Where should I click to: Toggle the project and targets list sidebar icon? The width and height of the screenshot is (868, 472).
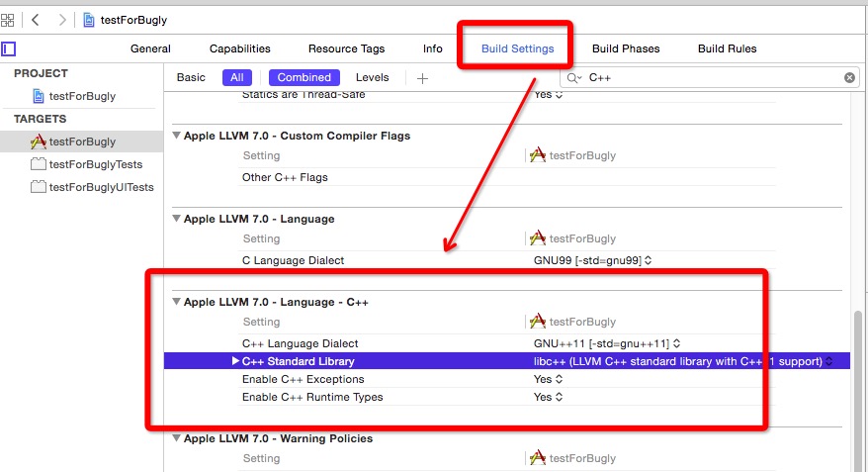click(x=8, y=49)
